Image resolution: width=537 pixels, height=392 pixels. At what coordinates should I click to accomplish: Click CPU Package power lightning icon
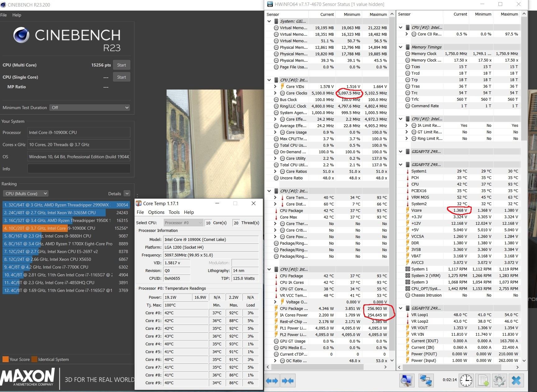pyautogui.click(x=276, y=308)
